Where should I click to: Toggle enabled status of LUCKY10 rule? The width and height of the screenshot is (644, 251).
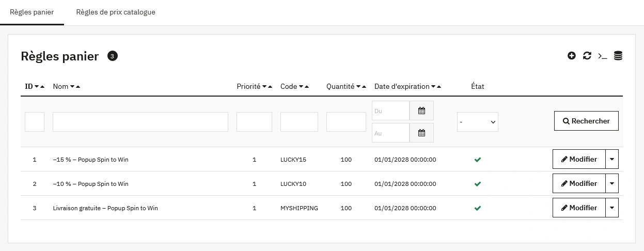(478, 184)
